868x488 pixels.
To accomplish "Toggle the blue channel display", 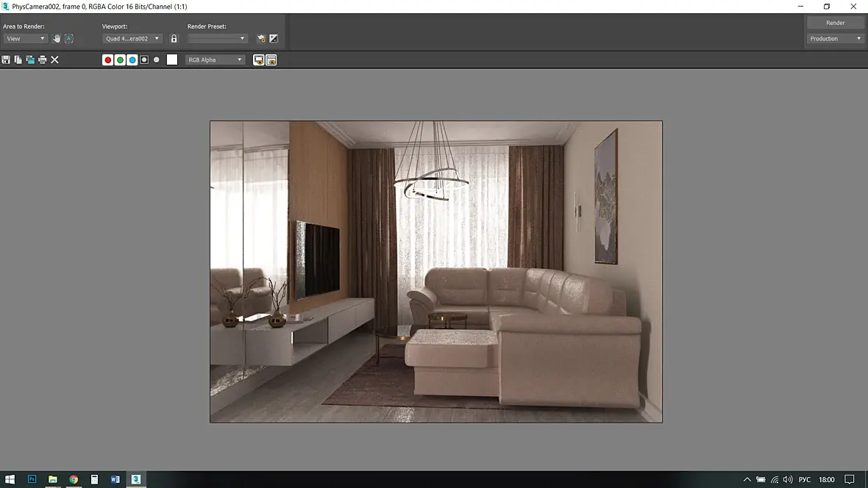I will click(x=132, y=60).
